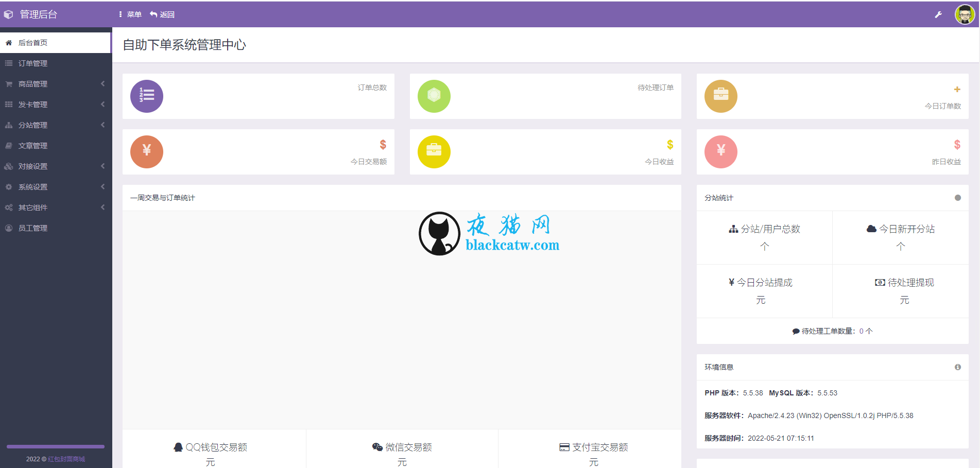Image resolution: width=980 pixels, height=468 pixels.
Task: Click the green circle icon for 待处理订单
Action: click(x=434, y=96)
